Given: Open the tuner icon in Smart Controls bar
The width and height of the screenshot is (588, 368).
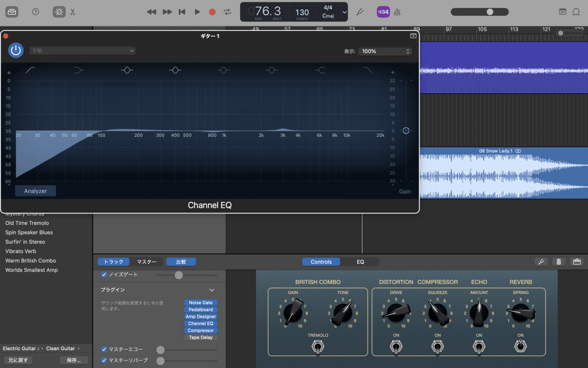Looking at the screenshot, I should 541,262.
